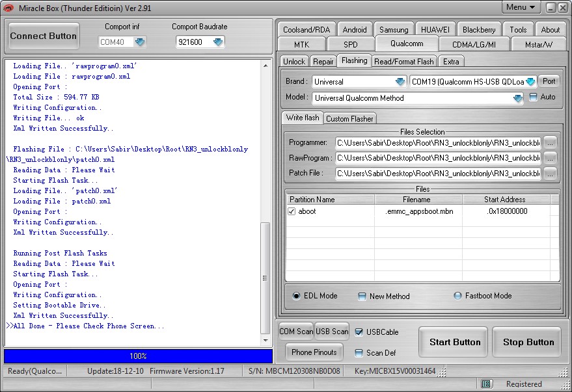Screen dimensions: 572x392
Task: Click the Partition Name column header
Action: coord(330,200)
